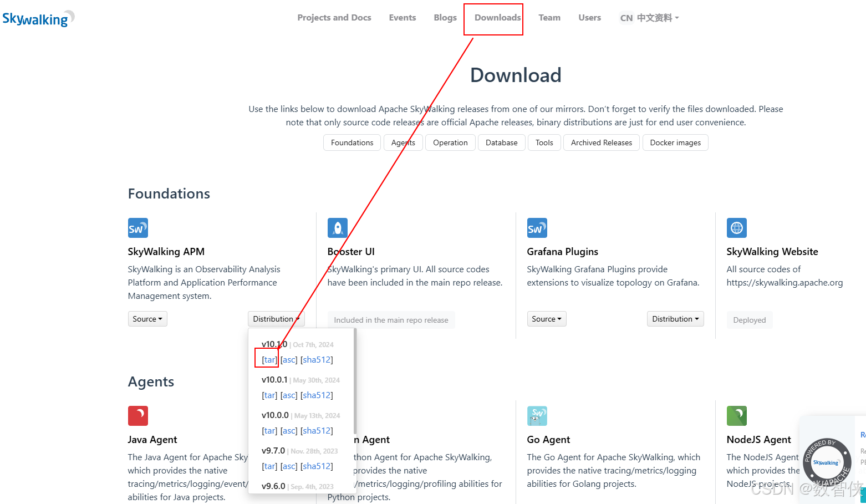Open v10.0.1 asc signature link

(289, 395)
